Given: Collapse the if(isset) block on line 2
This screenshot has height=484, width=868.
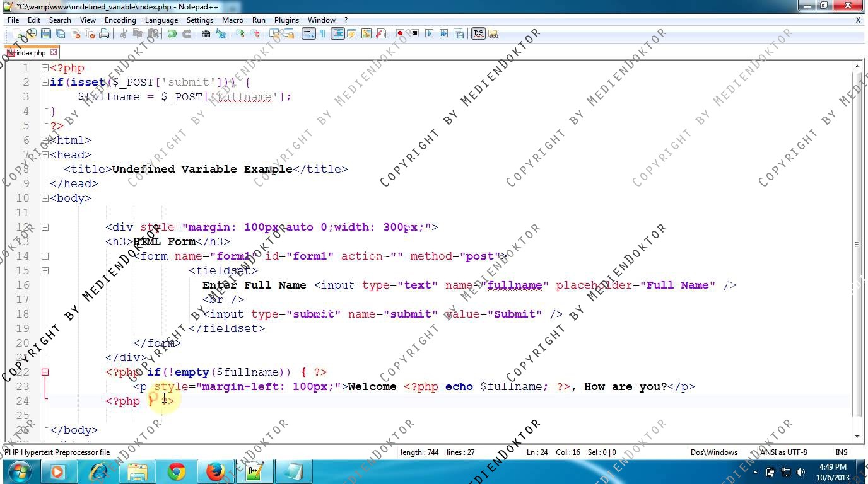Looking at the screenshot, I should point(45,82).
